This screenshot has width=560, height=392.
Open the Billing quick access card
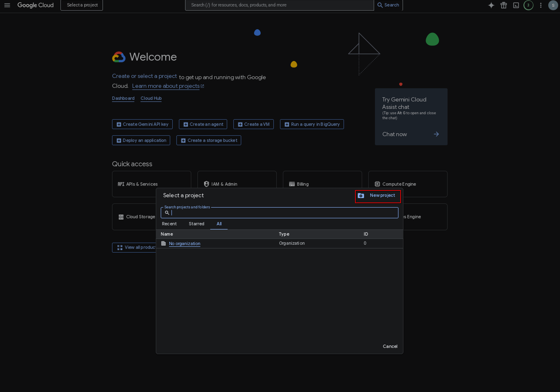tap(322, 180)
